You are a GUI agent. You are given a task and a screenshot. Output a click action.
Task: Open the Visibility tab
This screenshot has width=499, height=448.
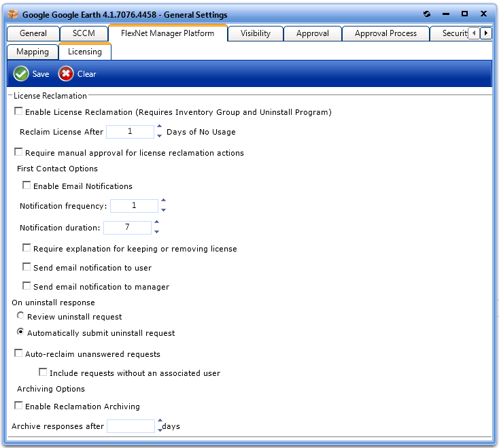coord(255,33)
